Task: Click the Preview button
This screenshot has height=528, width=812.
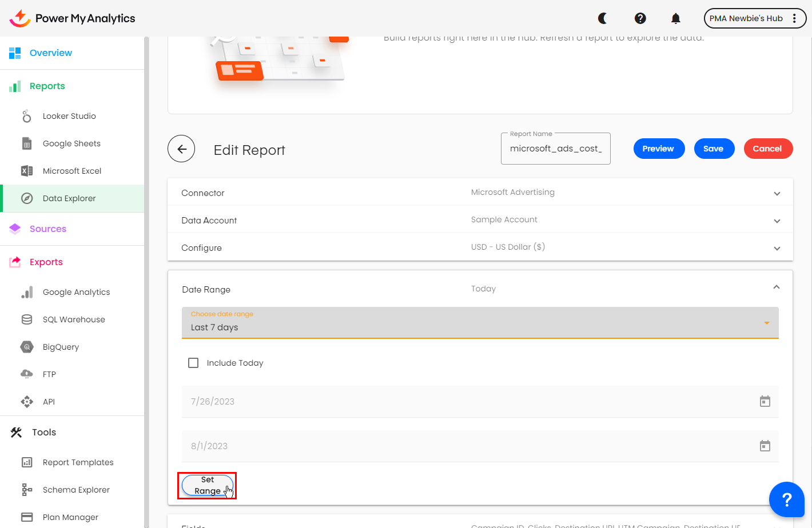Action: (x=658, y=149)
